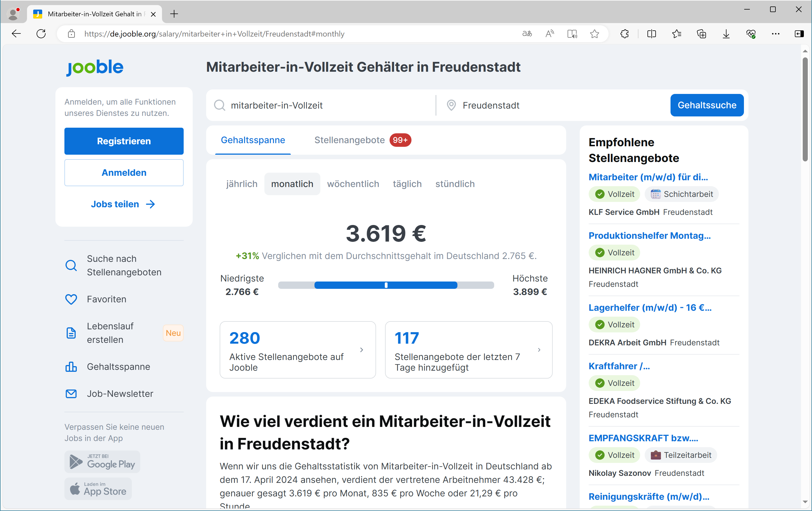
Task: Click the Registrieren button
Action: tap(124, 141)
